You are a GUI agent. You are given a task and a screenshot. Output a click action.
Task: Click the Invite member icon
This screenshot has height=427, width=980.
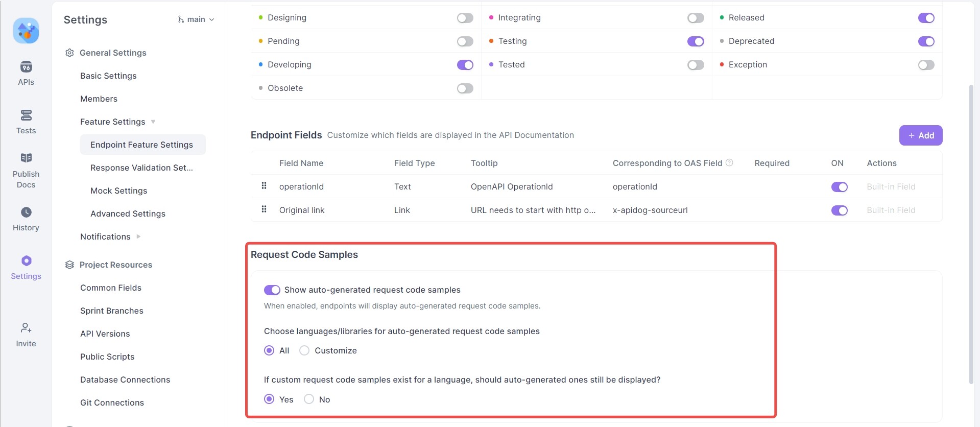coord(26,327)
